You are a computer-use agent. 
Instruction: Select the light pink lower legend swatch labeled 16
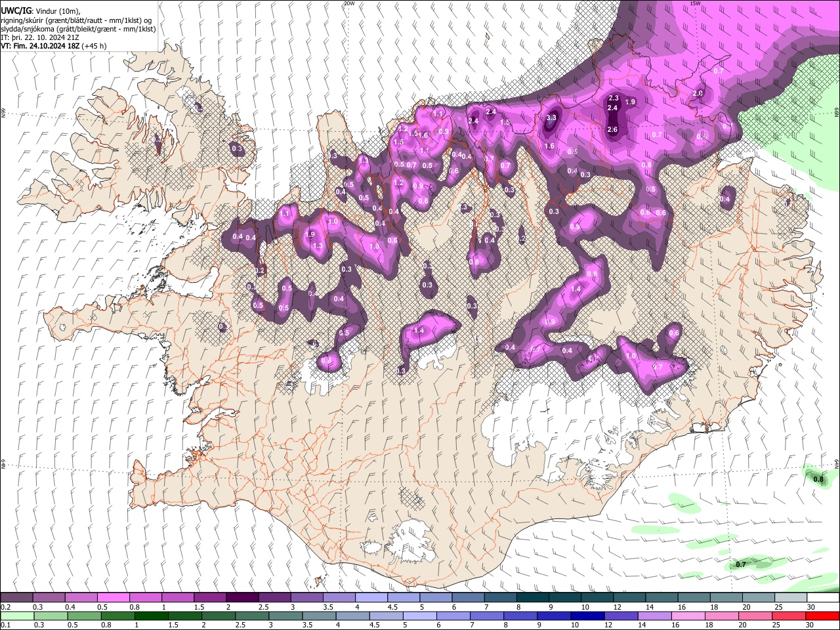coord(688,616)
